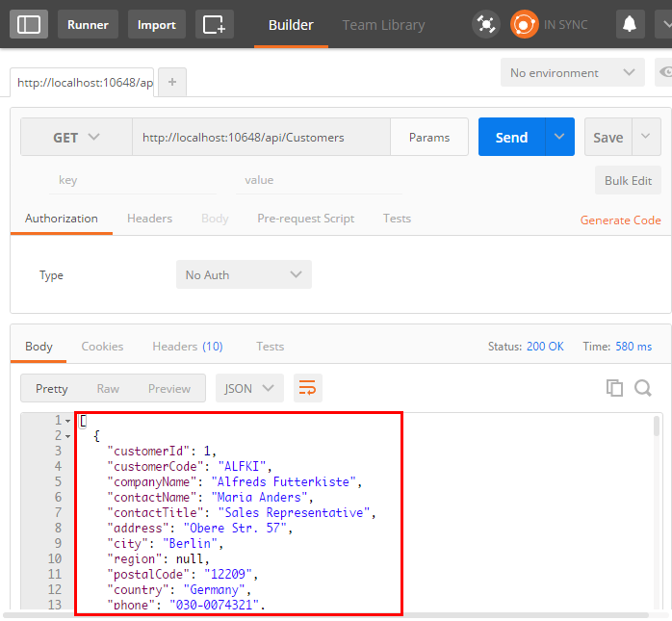Open notifications bell icon
672x621 pixels.
pos(630,24)
